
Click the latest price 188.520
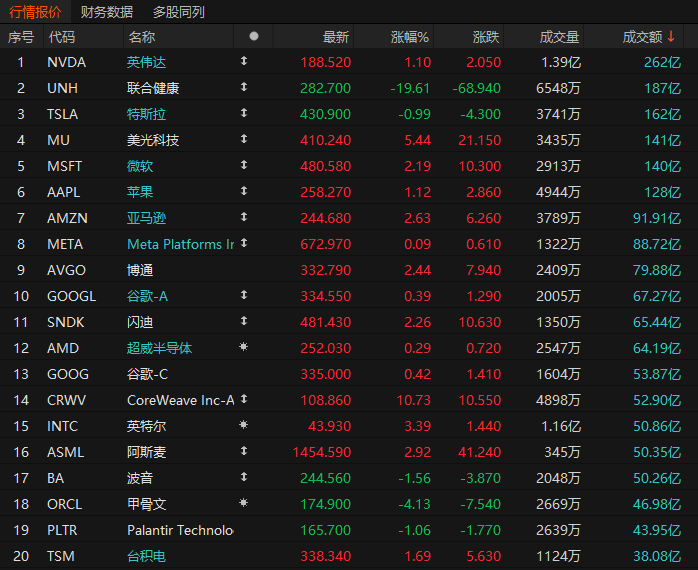(x=326, y=62)
